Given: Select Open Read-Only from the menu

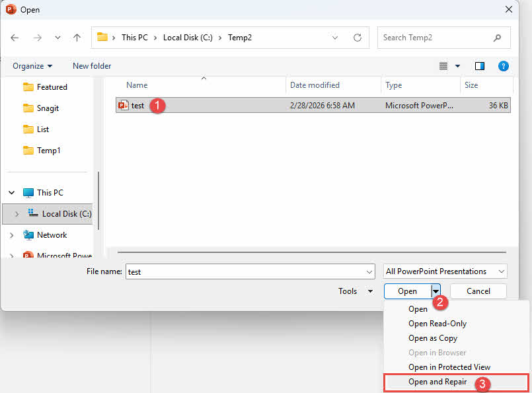Looking at the screenshot, I should [437, 323].
